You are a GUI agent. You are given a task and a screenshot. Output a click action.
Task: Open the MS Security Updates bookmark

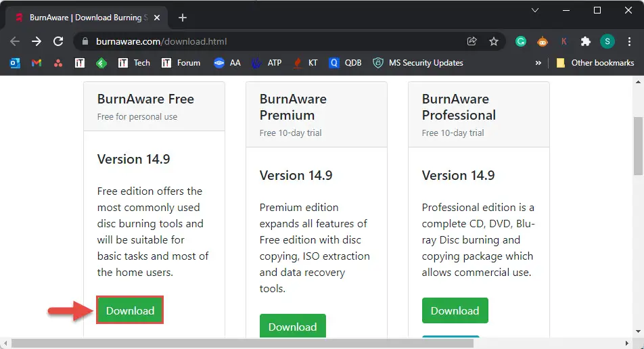[417, 63]
